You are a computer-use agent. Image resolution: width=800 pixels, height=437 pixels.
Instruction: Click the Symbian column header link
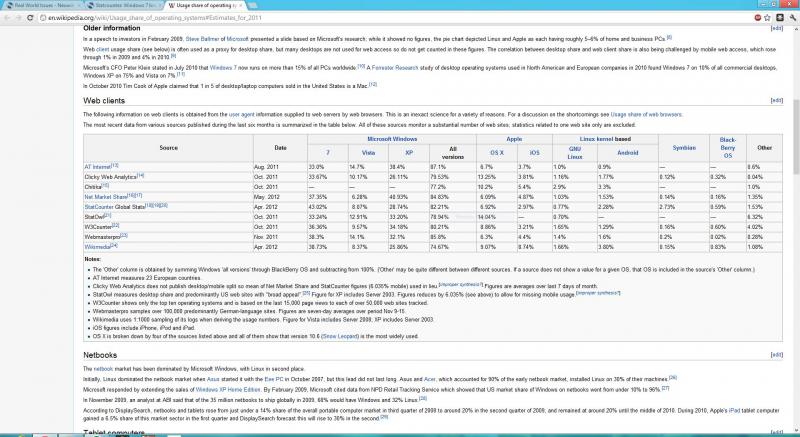tap(684, 148)
